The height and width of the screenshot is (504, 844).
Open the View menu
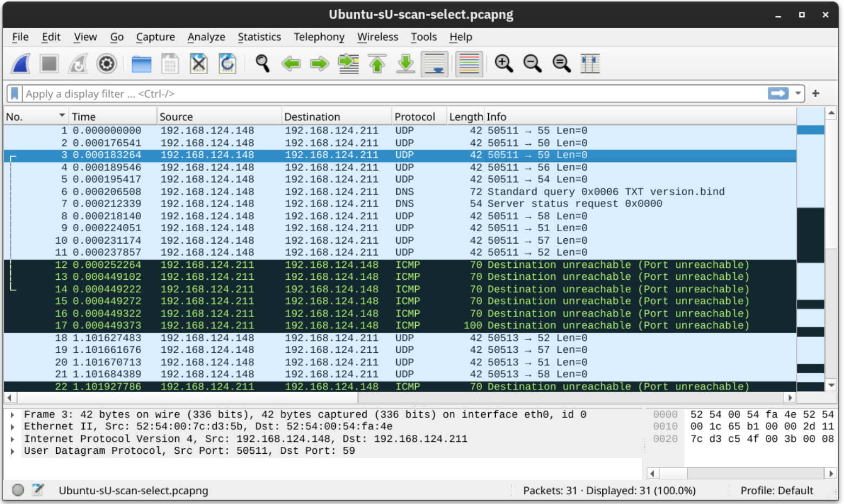[x=85, y=37]
